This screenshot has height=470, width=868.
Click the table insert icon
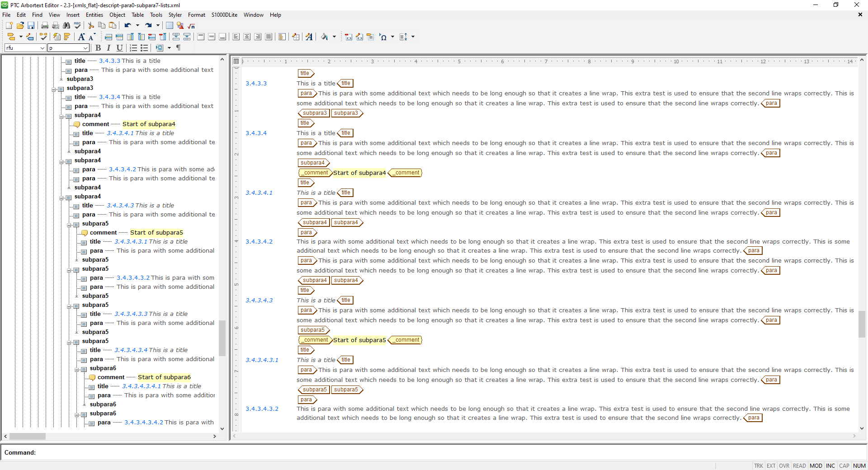169,25
